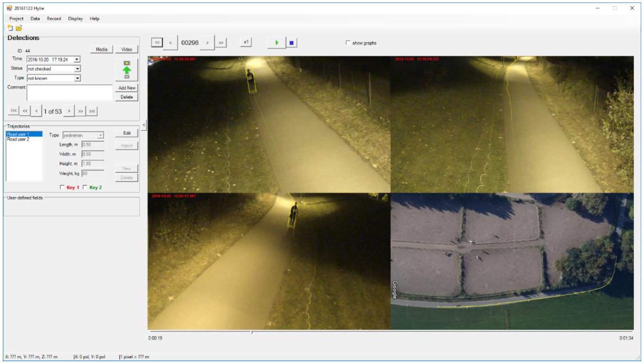The image size is (644, 364).
Task: Change playback speed with x1 button
Action: point(246,42)
